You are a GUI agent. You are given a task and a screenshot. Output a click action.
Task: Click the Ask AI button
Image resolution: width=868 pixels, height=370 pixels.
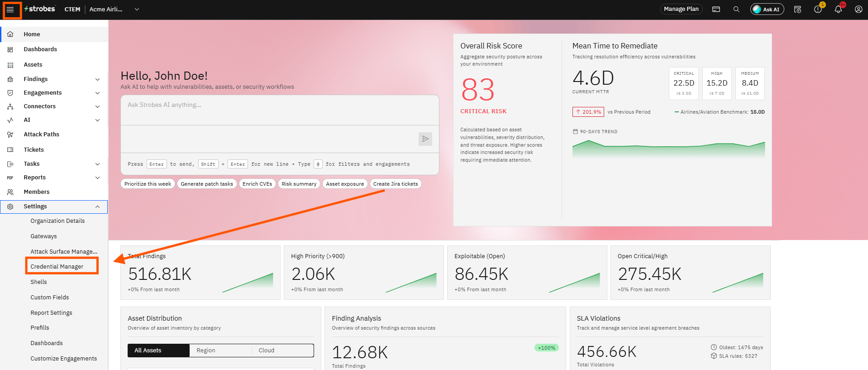click(x=767, y=10)
